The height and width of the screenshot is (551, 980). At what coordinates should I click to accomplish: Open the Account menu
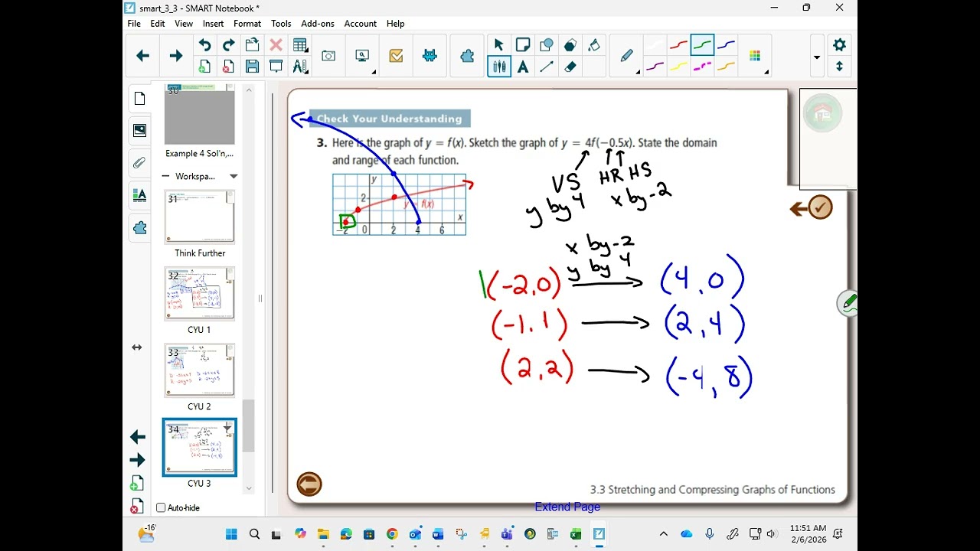pos(361,24)
